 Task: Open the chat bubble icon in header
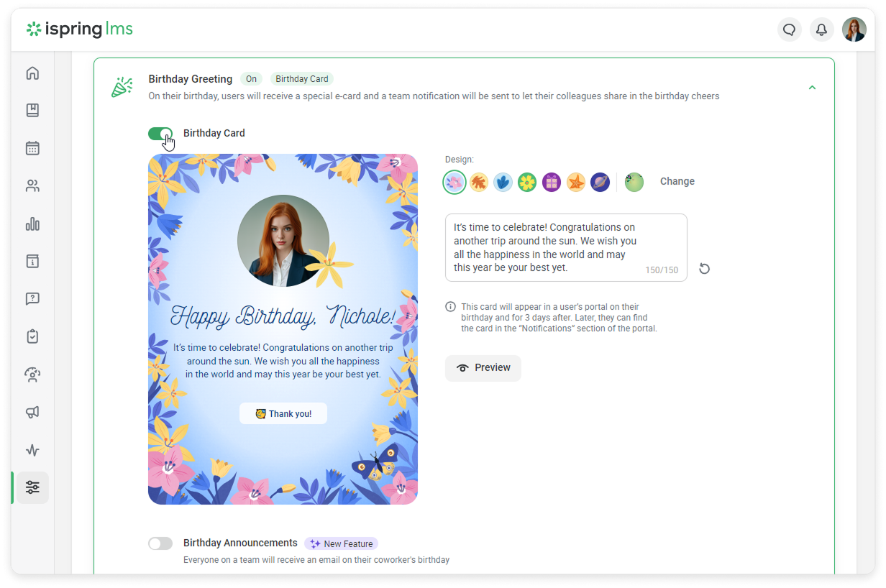[789, 29]
